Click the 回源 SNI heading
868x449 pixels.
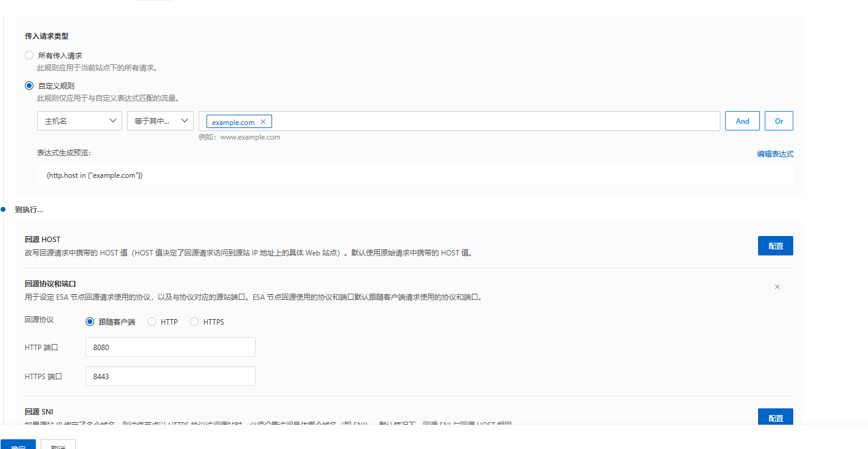pos(39,412)
